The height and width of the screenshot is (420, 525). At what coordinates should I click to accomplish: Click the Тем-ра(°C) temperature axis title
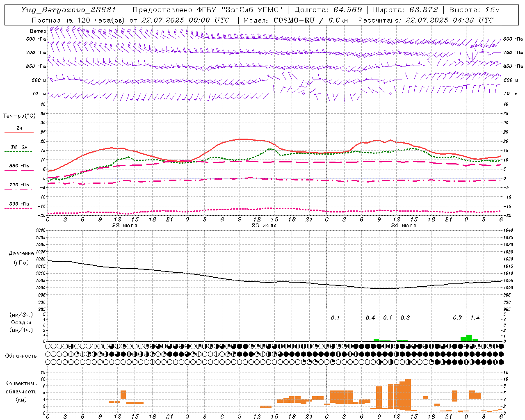coord(19,116)
